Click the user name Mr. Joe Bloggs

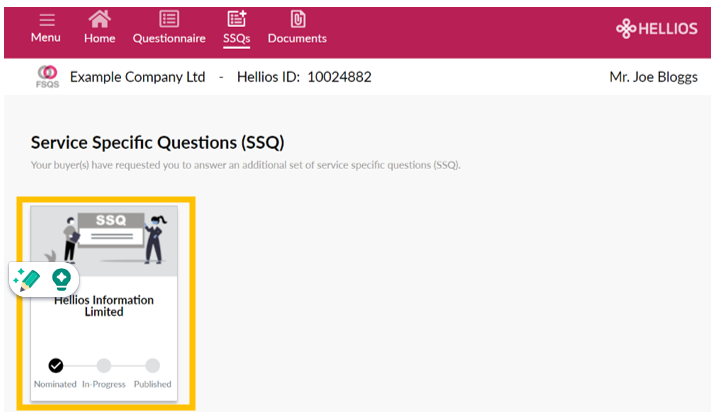(x=653, y=77)
